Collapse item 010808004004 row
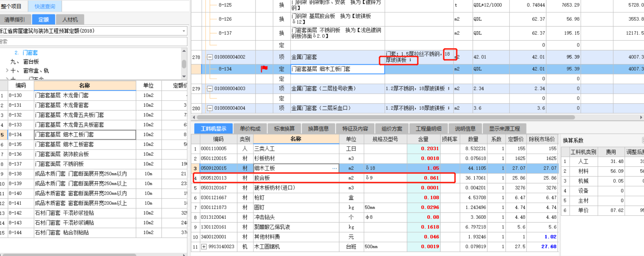The width and height of the screenshot is (644, 256). [210, 108]
